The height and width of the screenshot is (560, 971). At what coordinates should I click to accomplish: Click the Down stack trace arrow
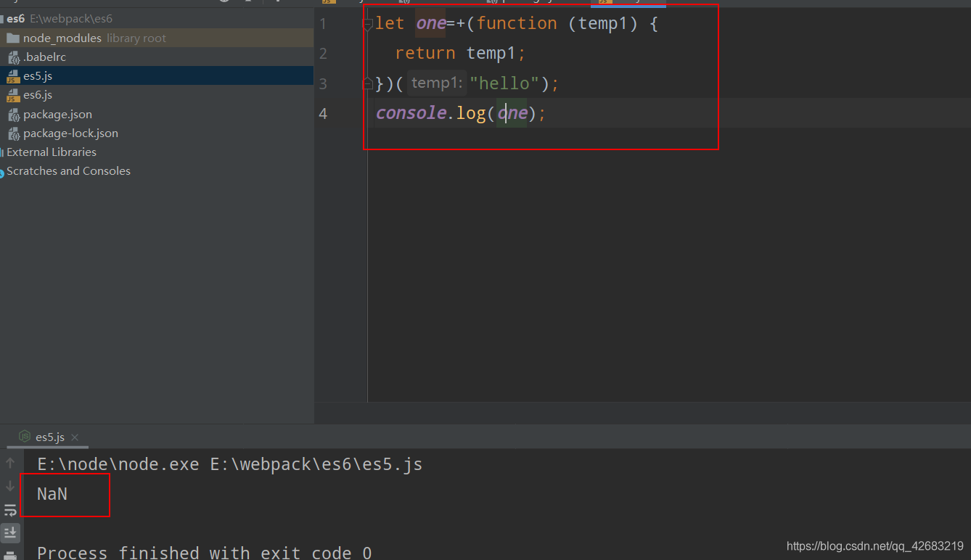click(x=10, y=486)
